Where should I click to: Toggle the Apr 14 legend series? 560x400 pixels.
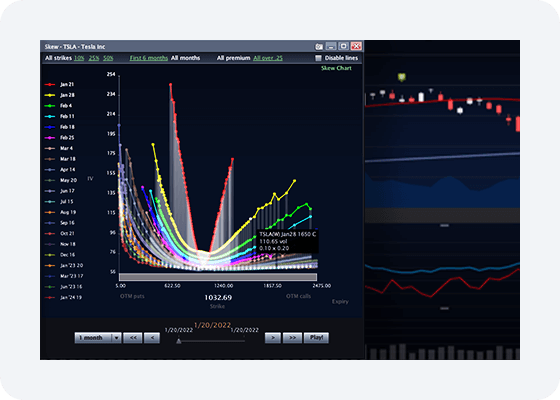[x=60, y=170]
